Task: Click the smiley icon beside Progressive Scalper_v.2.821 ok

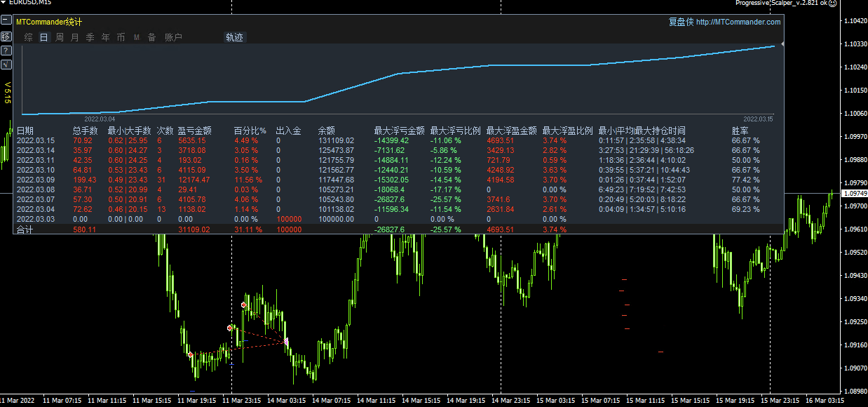Action: [834, 4]
